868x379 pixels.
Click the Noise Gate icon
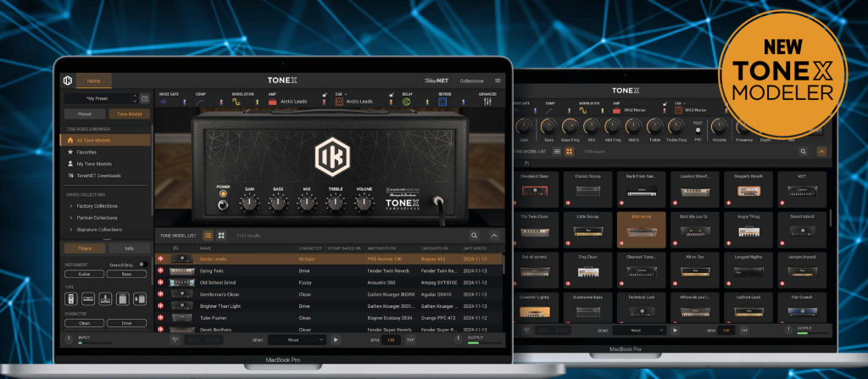coord(164,101)
